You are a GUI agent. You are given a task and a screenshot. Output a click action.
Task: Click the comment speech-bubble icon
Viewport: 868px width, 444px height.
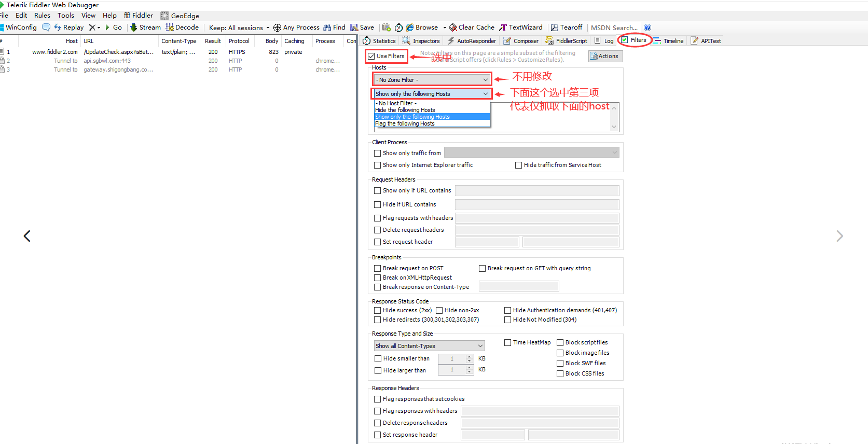coord(46,27)
